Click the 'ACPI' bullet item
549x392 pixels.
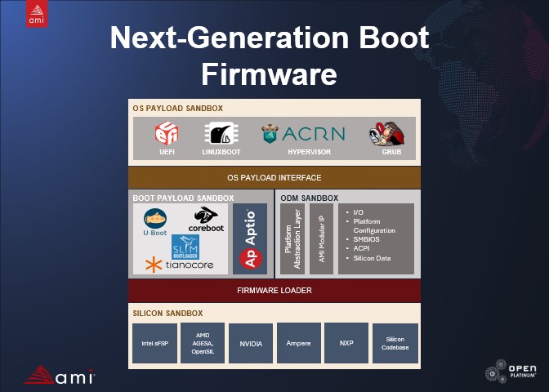pyautogui.click(x=361, y=248)
